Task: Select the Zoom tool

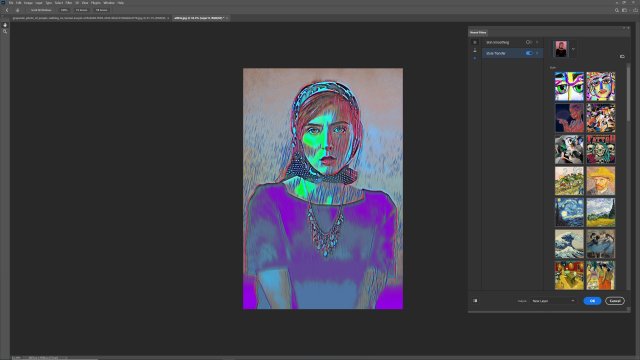Action: point(5,31)
